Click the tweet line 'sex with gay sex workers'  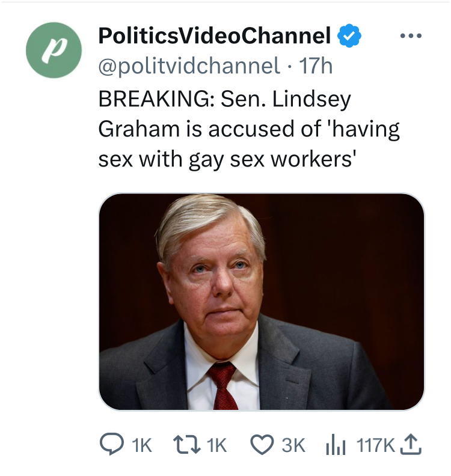(x=227, y=160)
